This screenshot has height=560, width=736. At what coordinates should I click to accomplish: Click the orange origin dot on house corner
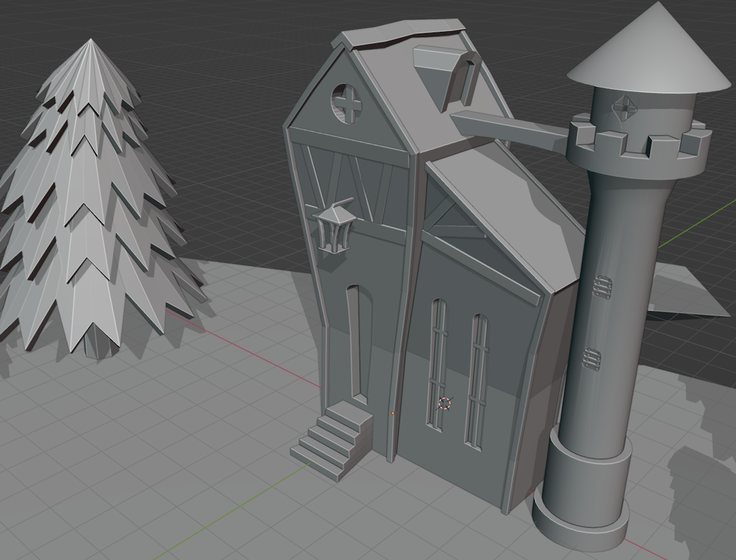click(393, 413)
